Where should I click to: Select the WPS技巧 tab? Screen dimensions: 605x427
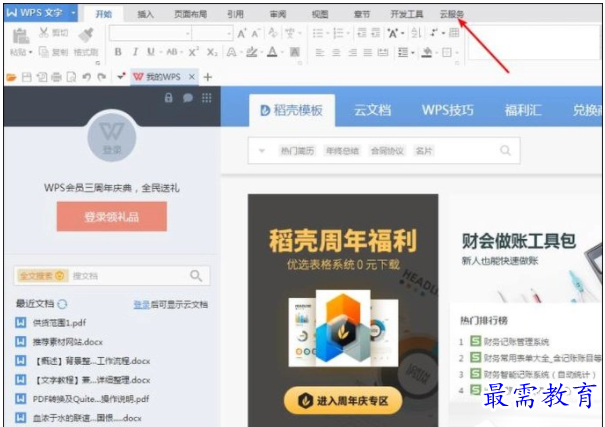pyautogui.click(x=448, y=110)
